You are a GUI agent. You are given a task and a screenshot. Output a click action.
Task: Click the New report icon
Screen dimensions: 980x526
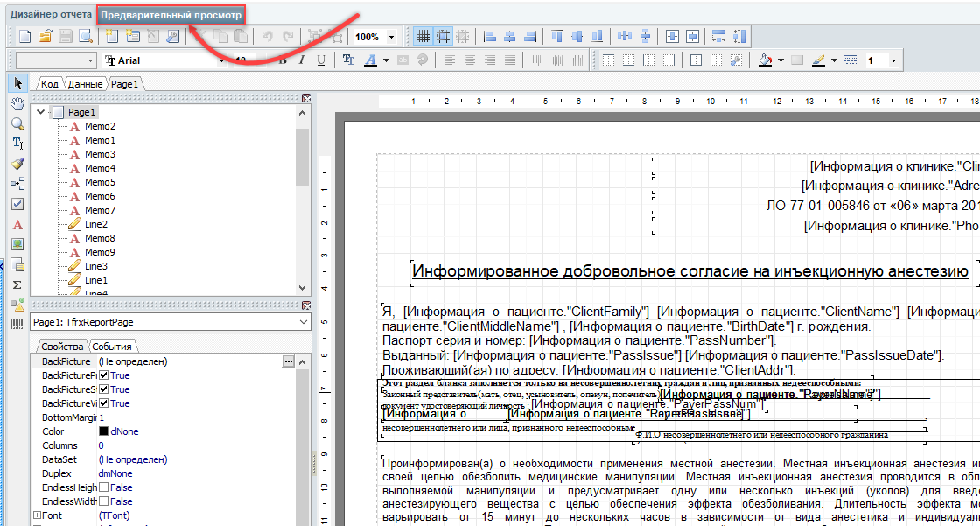pos(24,37)
